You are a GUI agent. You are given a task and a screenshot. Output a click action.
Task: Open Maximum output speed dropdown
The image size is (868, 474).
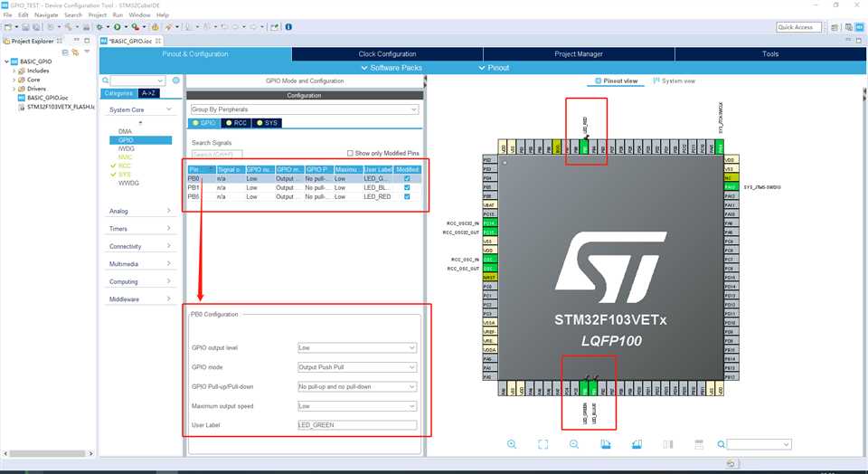point(357,406)
